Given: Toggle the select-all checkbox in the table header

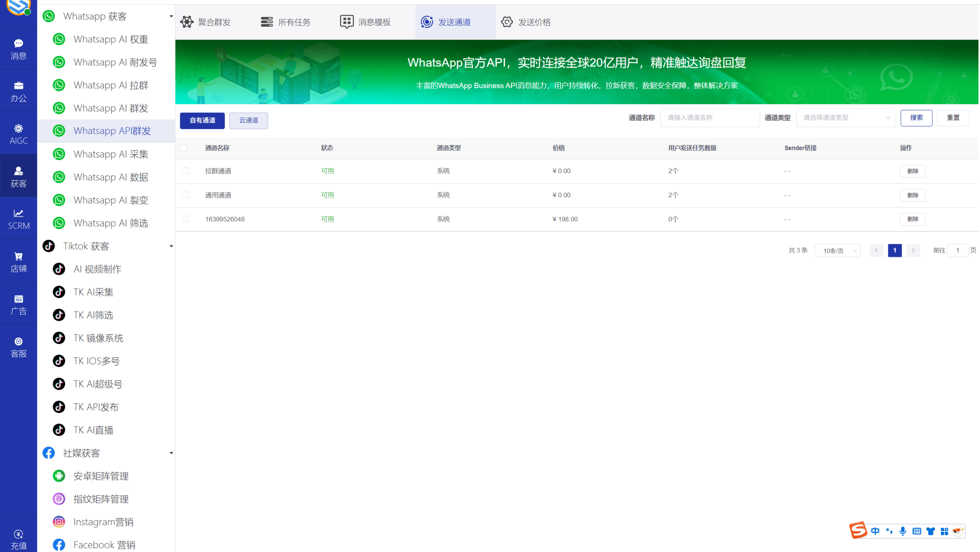Looking at the screenshot, I should [x=184, y=147].
